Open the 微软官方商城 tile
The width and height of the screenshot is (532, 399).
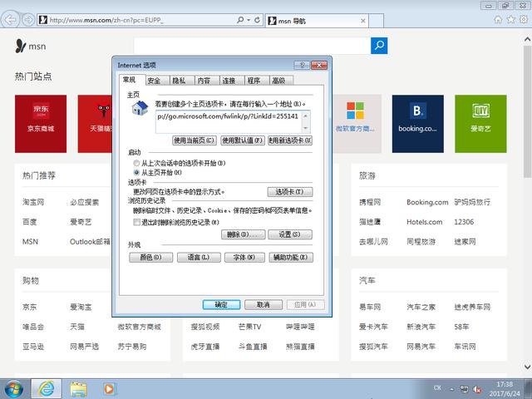(x=357, y=124)
